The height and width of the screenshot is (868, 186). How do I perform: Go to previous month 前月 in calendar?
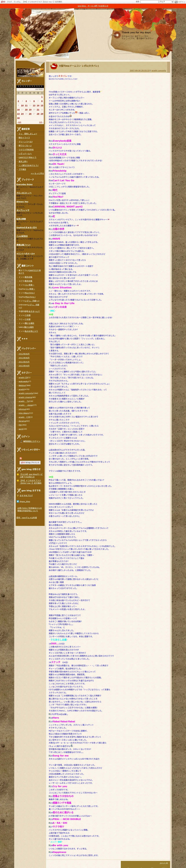click(20, 122)
